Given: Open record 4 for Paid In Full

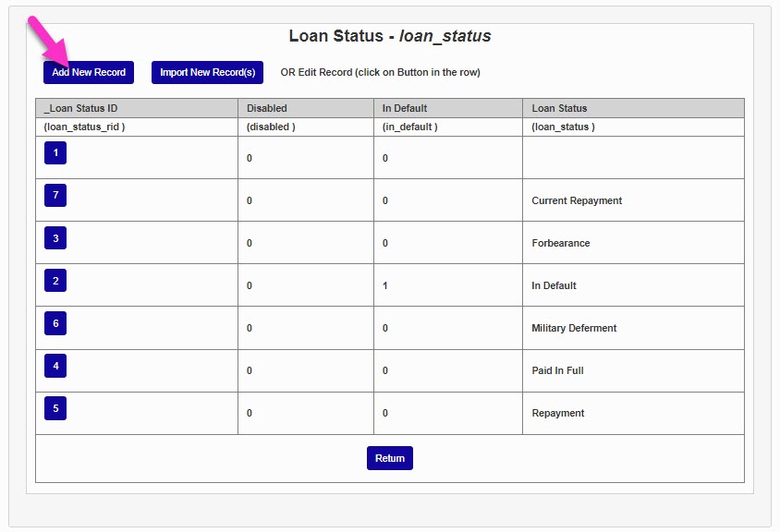Looking at the screenshot, I should (55, 365).
